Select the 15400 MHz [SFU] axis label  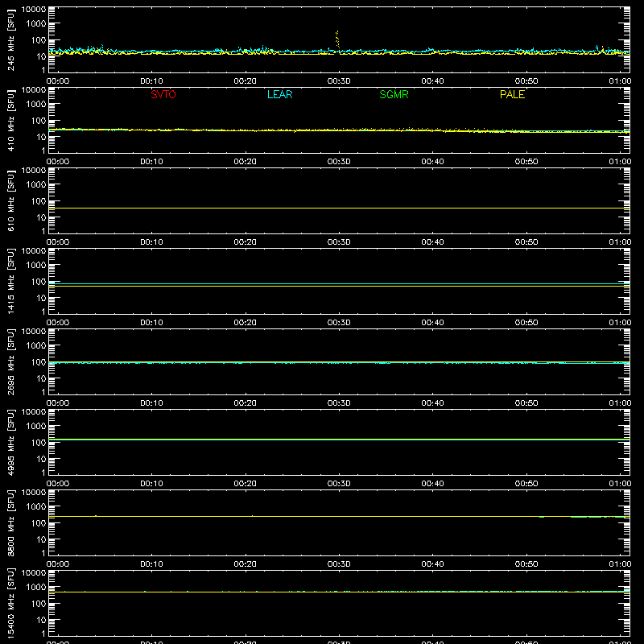[10, 603]
